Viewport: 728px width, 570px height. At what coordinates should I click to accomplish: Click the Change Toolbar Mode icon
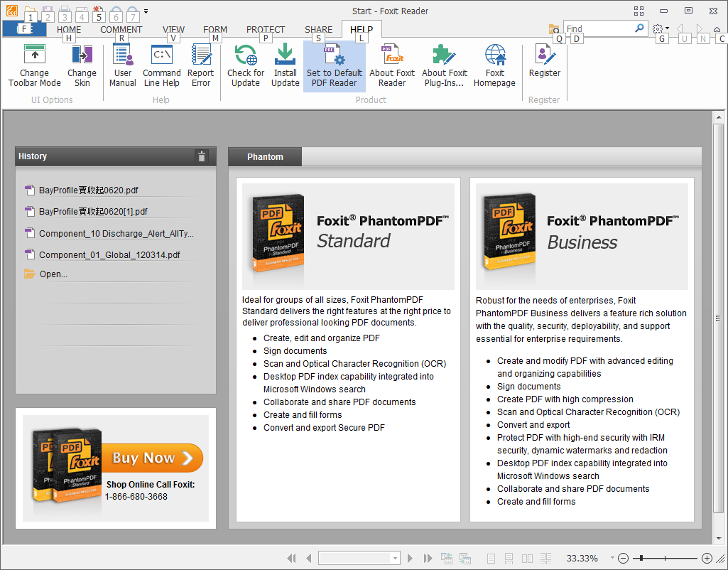pos(34,66)
